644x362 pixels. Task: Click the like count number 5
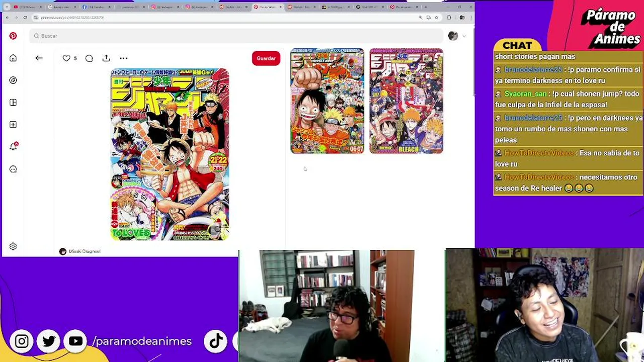pos(75,58)
